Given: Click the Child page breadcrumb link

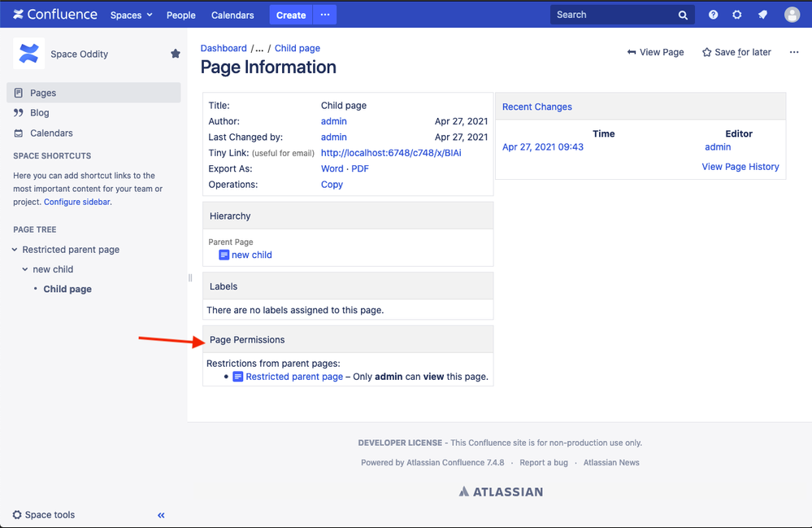Looking at the screenshot, I should 297,48.
